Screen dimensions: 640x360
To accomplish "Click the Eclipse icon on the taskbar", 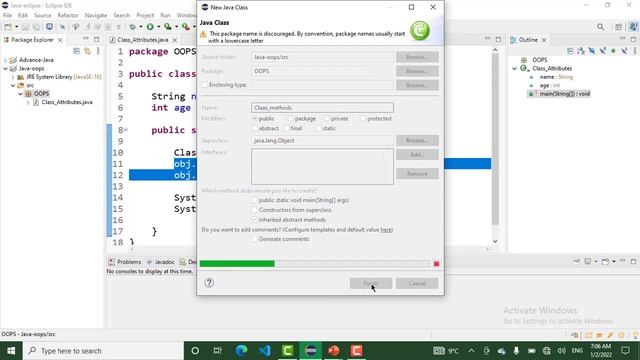I will [311, 351].
